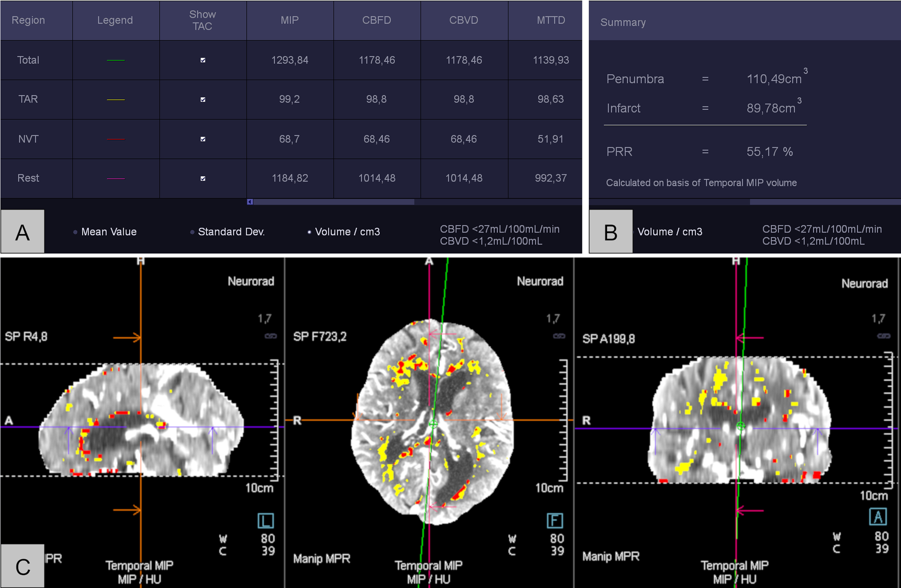The width and height of the screenshot is (901, 588).
Task: Select the Standard Dev. radio option
Action: [192, 232]
